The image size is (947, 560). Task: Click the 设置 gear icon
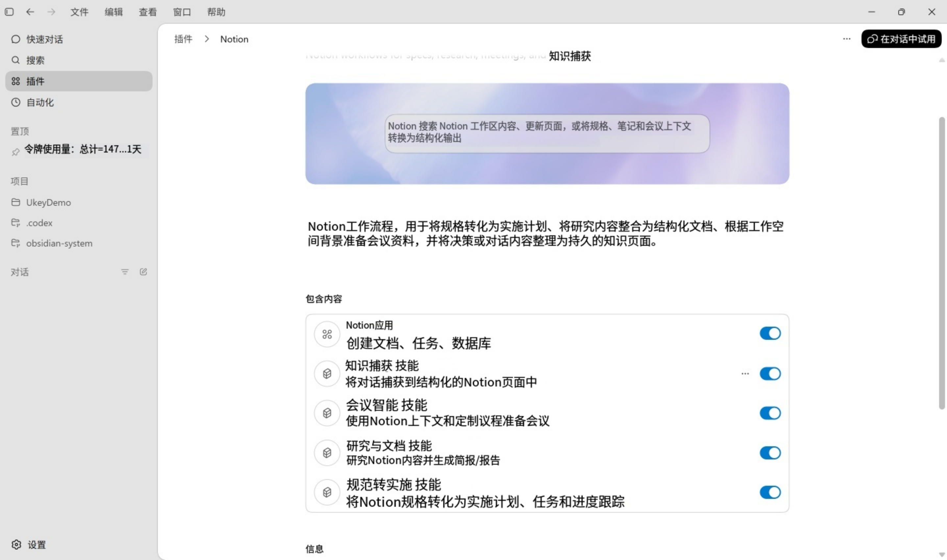click(16, 544)
